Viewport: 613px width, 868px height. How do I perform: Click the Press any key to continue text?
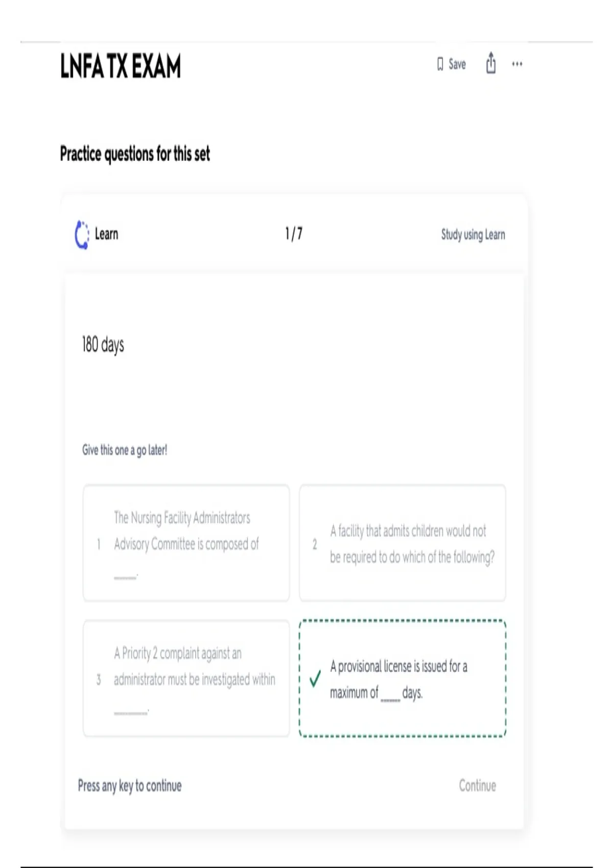click(x=130, y=786)
